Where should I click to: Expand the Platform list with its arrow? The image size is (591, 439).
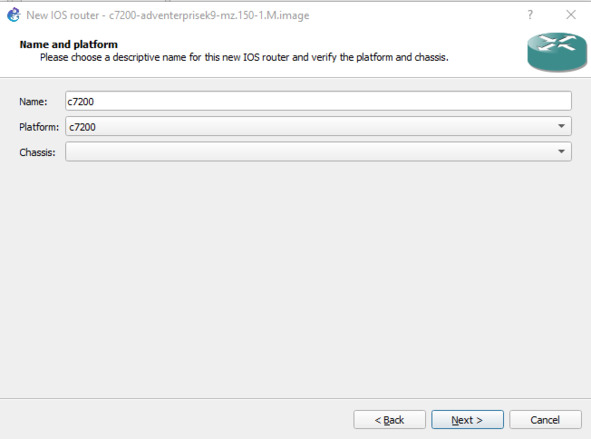561,126
